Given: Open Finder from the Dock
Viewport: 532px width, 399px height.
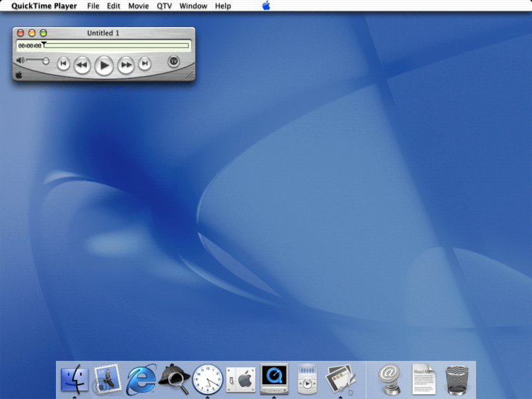Looking at the screenshot, I should [x=75, y=379].
